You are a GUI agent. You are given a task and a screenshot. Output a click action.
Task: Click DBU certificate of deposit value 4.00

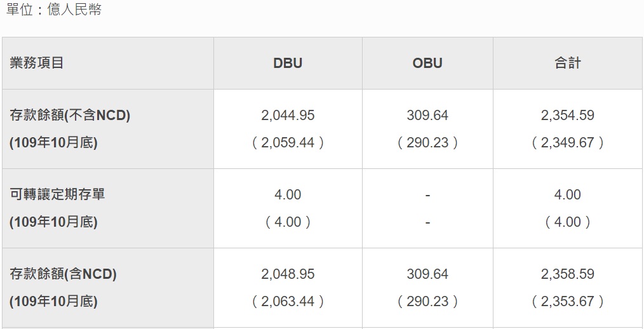click(x=288, y=194)
